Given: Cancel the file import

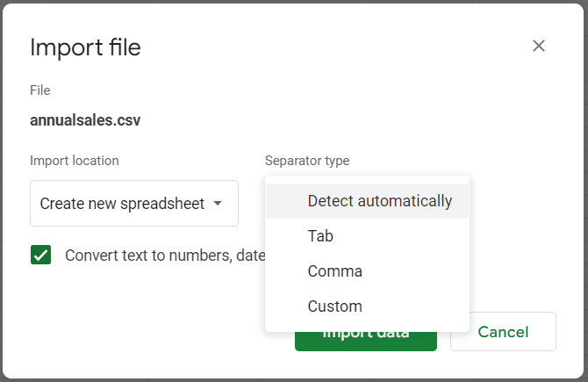Looking at the screenshot, I should pyautogui.click(x=503, y=332).
